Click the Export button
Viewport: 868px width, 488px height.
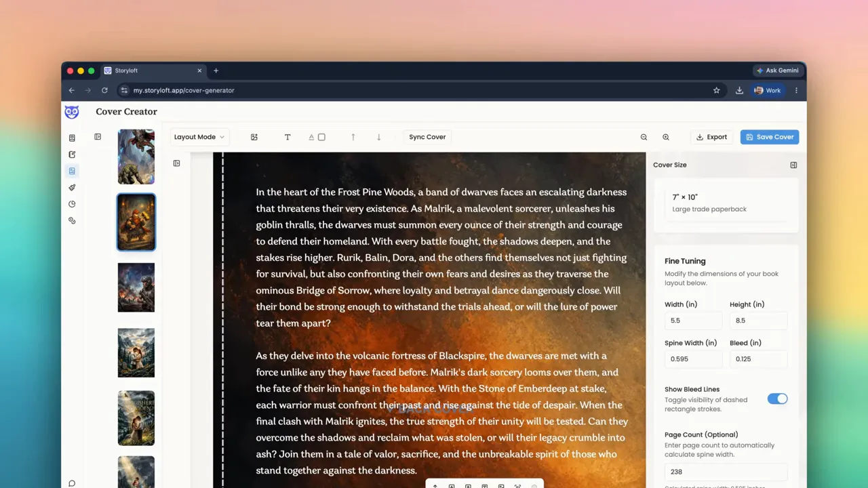tap(711, 137)
